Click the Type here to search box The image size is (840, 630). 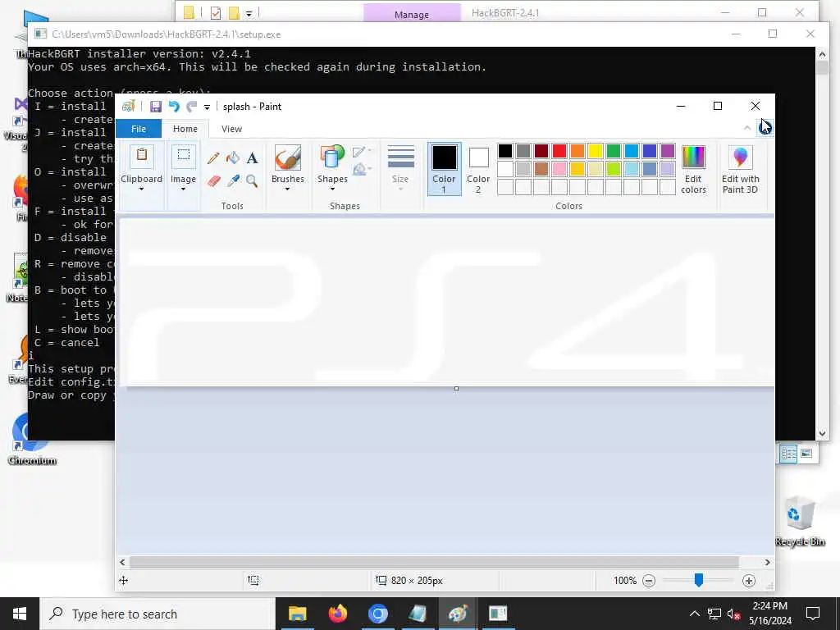click(157, 614)
